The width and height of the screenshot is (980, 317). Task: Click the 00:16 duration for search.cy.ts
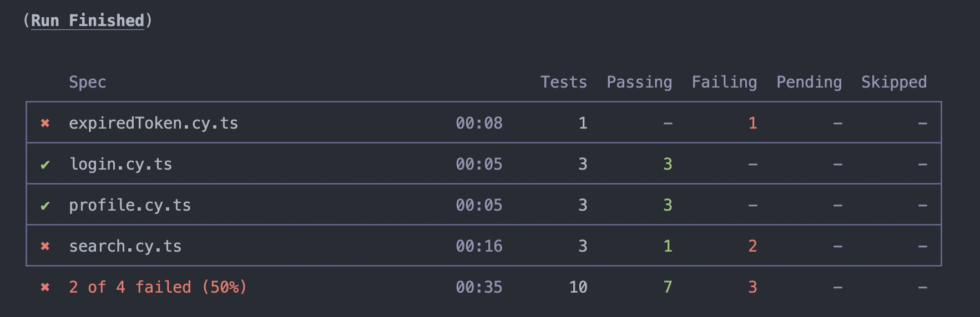coord(479,246)
